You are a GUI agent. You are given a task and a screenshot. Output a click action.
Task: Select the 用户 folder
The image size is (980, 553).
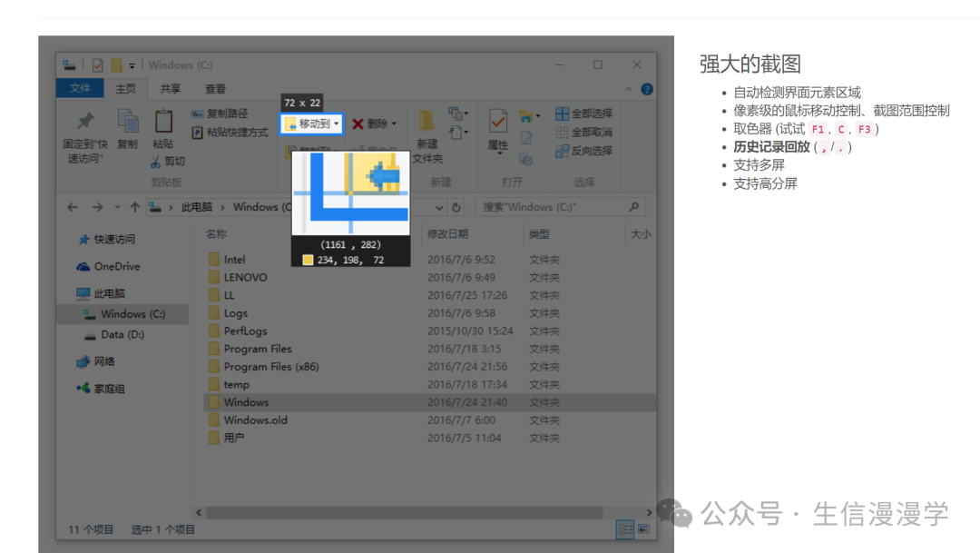tap(226, 438)
